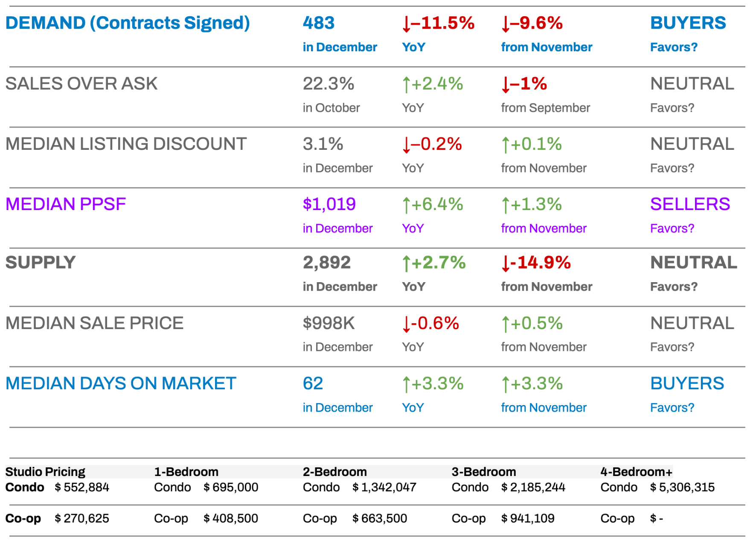Click the $1,019 median PPSF value
Image resolution: width=756 pixels, height=543 pixels.
[x=329, y=204]
